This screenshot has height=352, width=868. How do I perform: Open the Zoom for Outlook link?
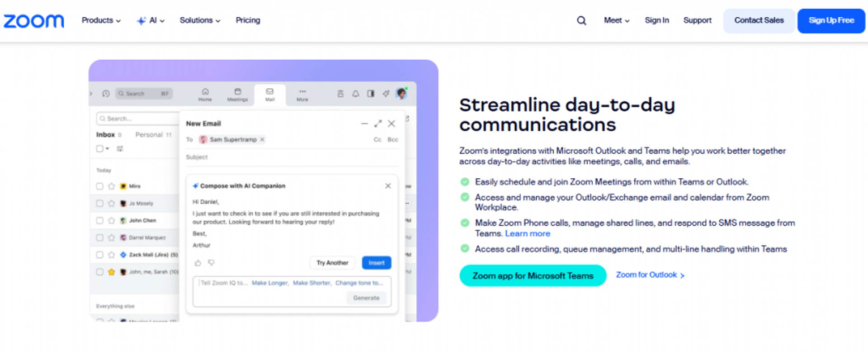pyautogui.click(x=650, y=275)
